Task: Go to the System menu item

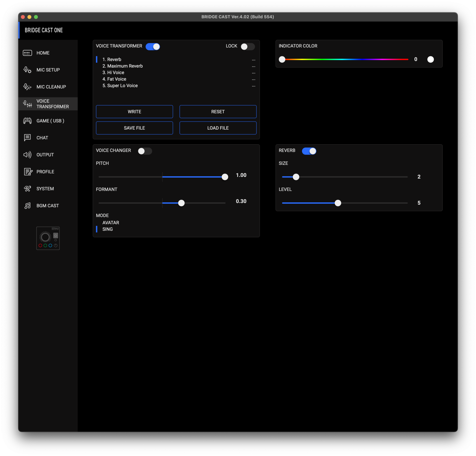Action: [x=45, y=189]
